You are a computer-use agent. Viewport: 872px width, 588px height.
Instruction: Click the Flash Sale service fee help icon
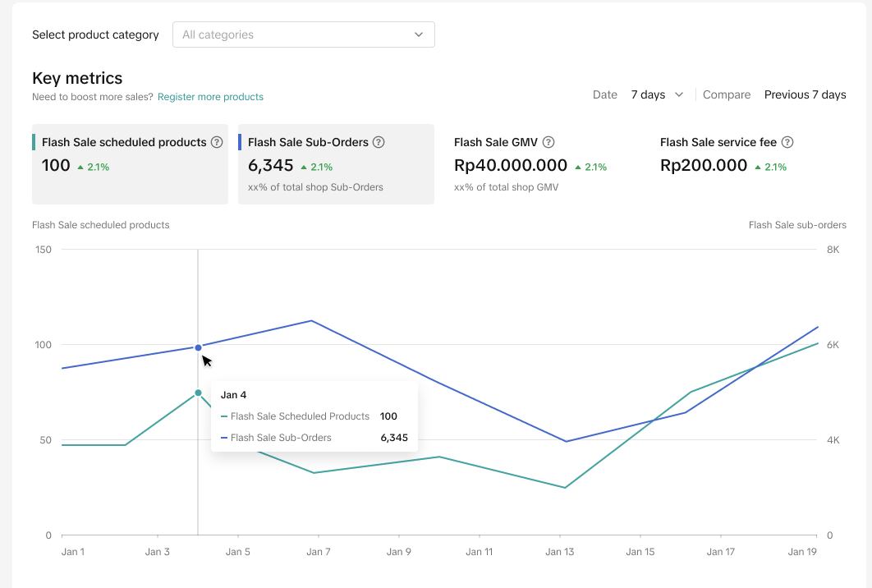[787, 142]
